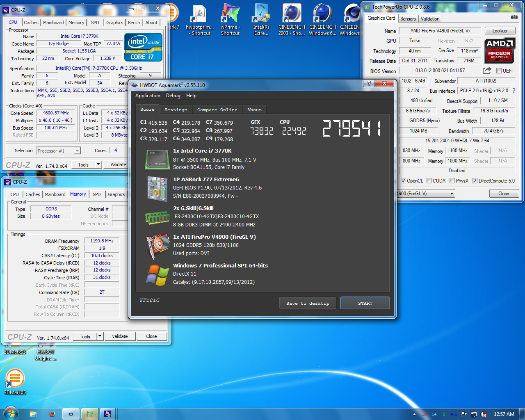
Task: Click the Windows logo image in Aquamark
Action: pyautogui.click(x=157, y=275)
